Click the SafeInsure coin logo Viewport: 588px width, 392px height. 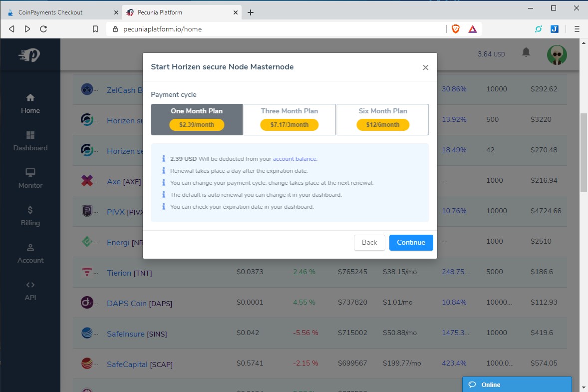(x=87, y=333)
